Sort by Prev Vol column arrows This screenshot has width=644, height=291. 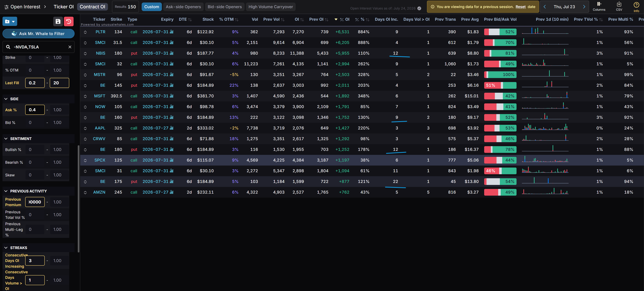(x=283, y=20)
